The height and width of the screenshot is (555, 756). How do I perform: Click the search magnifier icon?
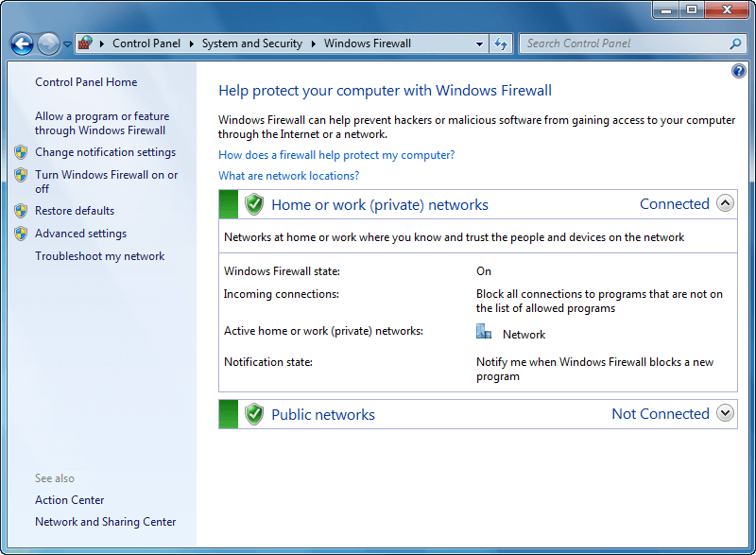pos(734,43)
